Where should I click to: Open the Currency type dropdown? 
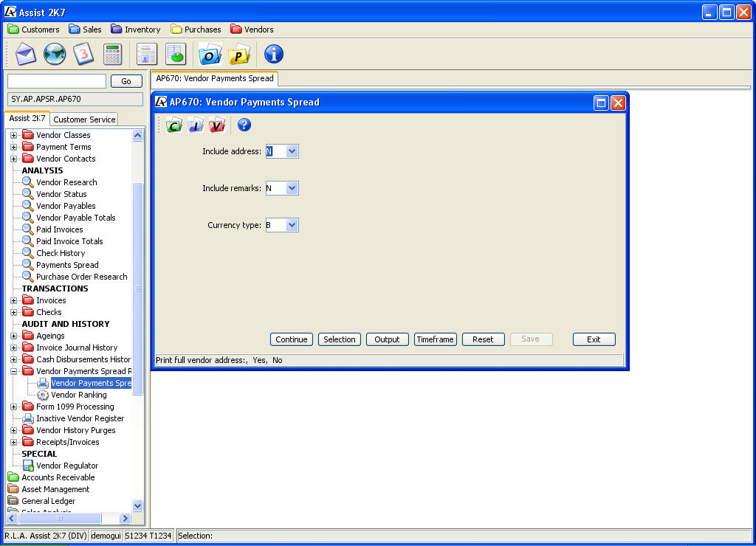[x=291, y=225]
